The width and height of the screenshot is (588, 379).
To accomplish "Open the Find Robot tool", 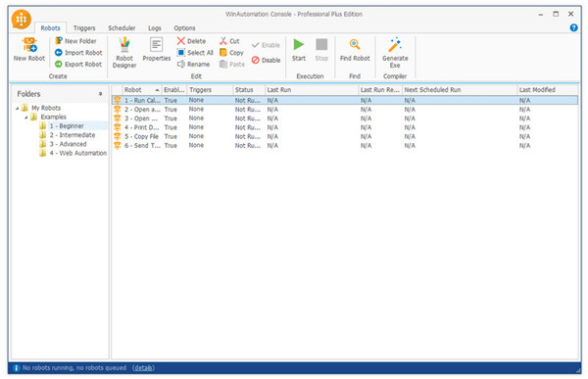I will point(355,49).
